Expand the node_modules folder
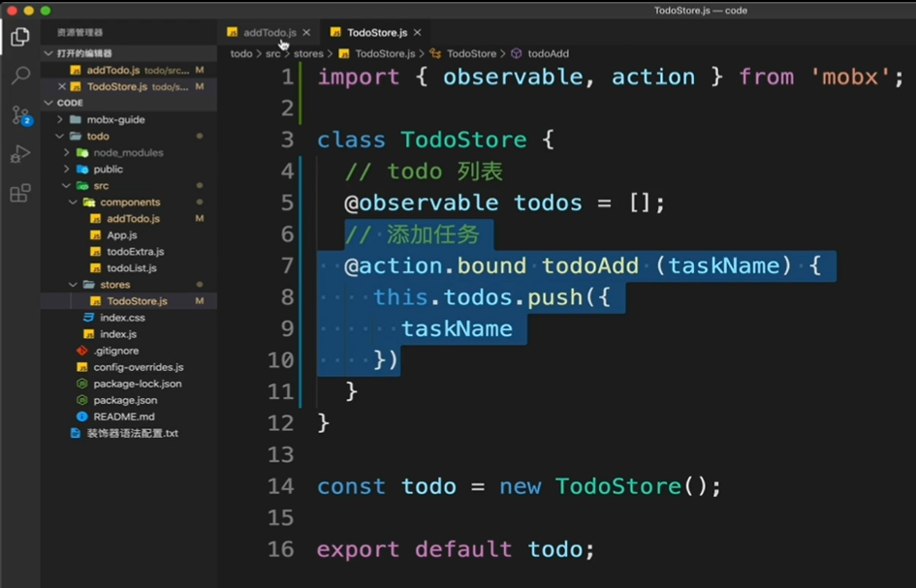Screen dimensions: 916x588 [x=129, y=152]
